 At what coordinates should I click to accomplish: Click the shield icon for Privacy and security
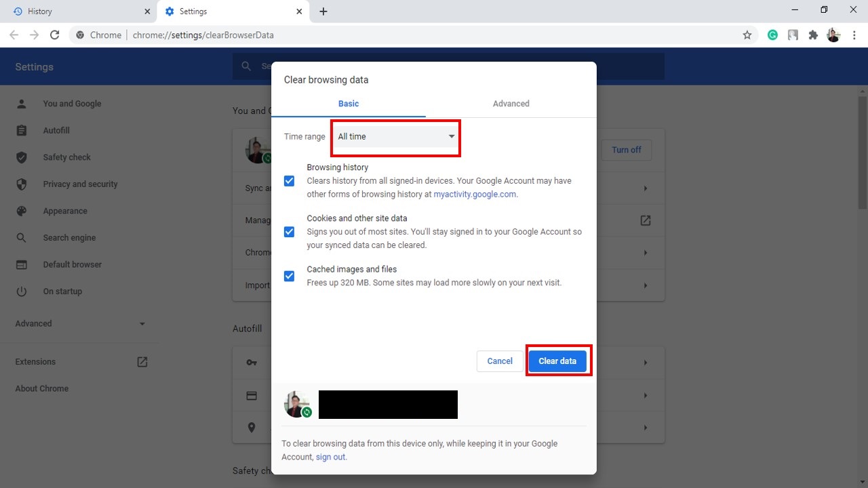(x=22, y=184)
